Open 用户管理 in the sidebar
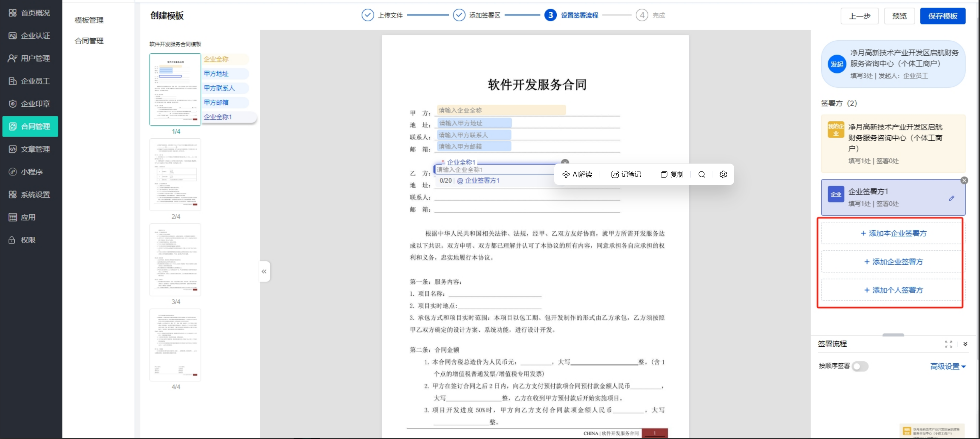The width and height of the screenshot is (980, 439). [x=30, y=58]
